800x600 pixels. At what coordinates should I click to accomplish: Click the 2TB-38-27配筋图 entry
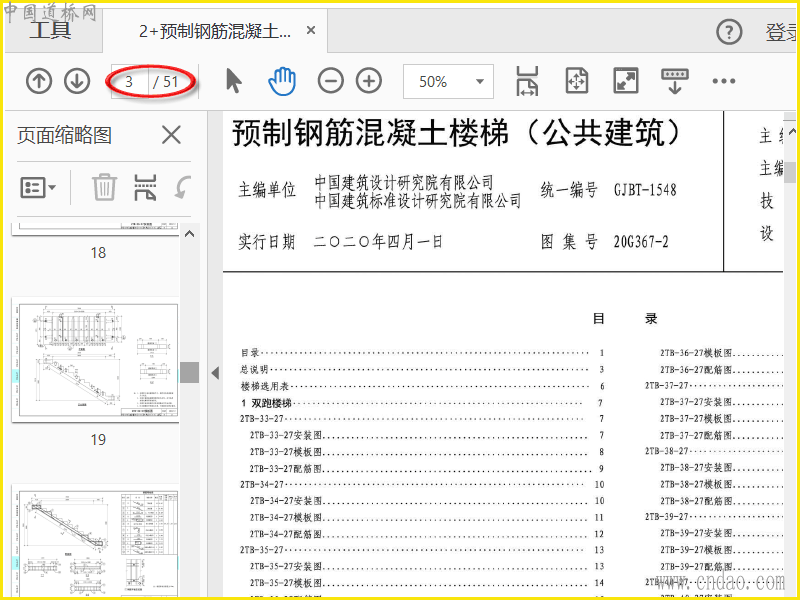click(x=720, y=501)
